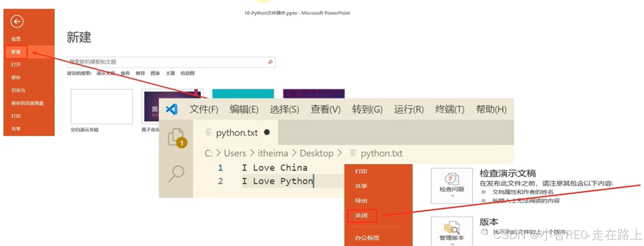Select 打开 in PowerPoint sidebar
The image size is (644, 246).
(x=16, y=65)
